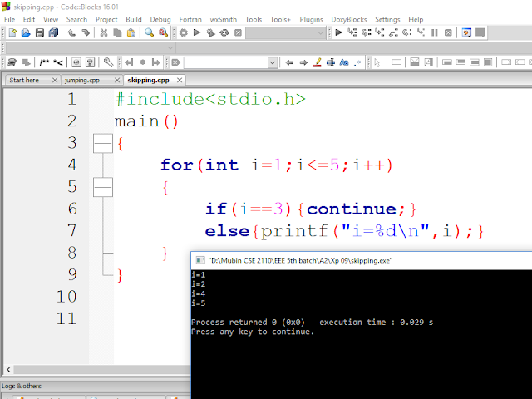Undo the last edit via toolbar
This screenshot has height=399, width=532.
(x=71, y=32)
